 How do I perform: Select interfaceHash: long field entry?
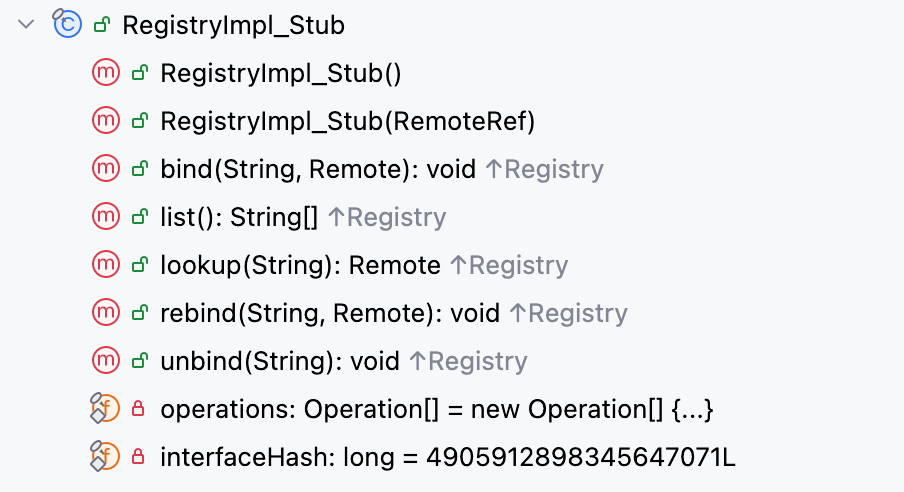pos(447,457)
